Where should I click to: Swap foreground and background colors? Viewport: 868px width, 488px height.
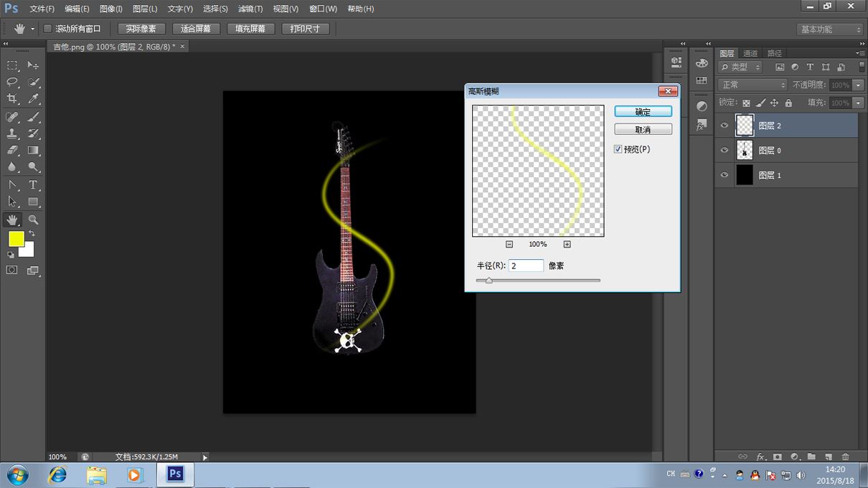(32, 234)
